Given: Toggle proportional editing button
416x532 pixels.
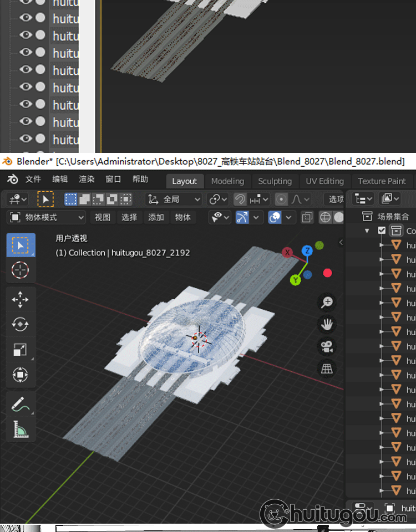Looking at the screenshot, I should pyautogui.click(x=282, y=199).
